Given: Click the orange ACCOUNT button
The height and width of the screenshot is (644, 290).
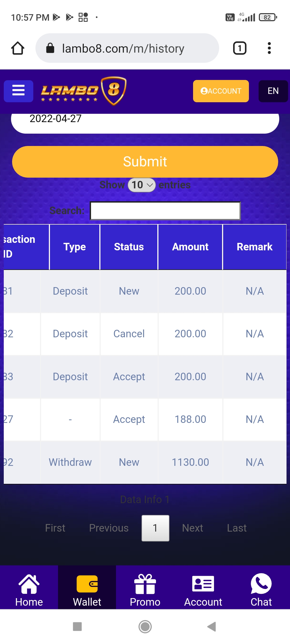Looking at the screenshot, I should (x=221, y=91).
